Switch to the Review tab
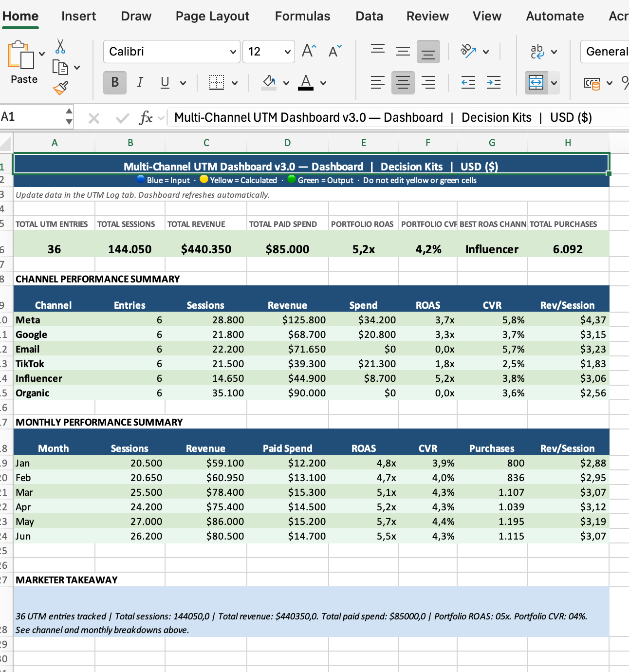Image resolution: width=629 pixels, height=672 pixels. 428,16
